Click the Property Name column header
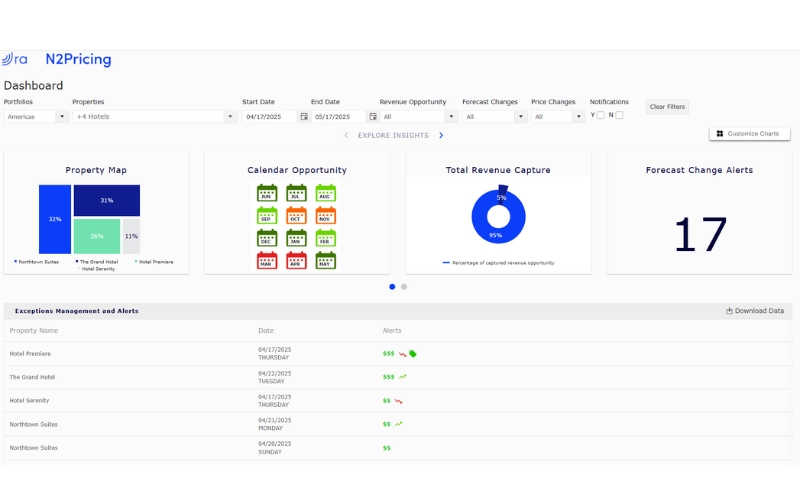Image resolution: width=800 pixels, height=500 pixels. coord(34,331)
